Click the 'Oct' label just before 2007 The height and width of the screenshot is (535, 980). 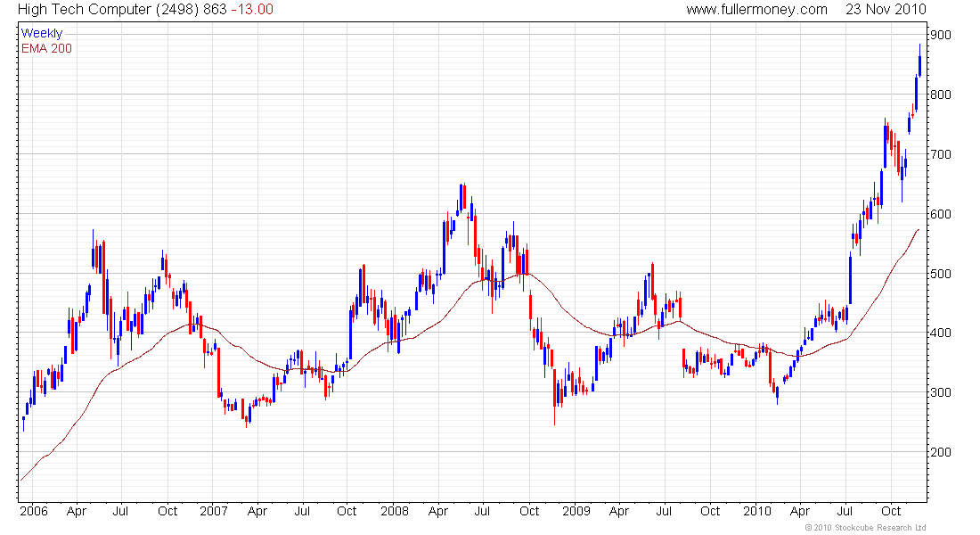coord(167,511)
